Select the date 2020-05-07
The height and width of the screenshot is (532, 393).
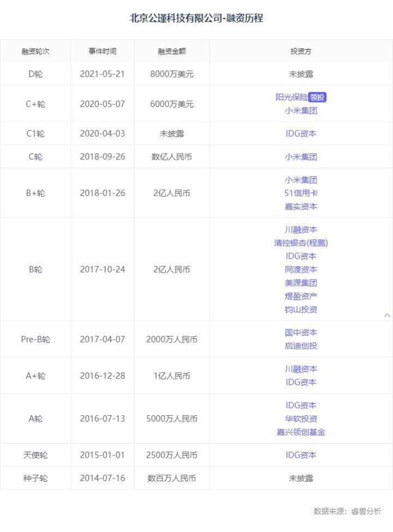pos(103,104)
